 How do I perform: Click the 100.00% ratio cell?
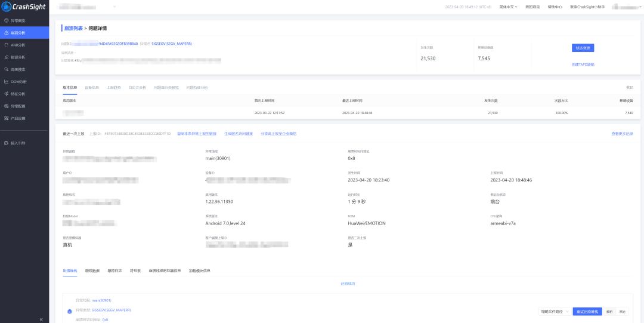562,113
